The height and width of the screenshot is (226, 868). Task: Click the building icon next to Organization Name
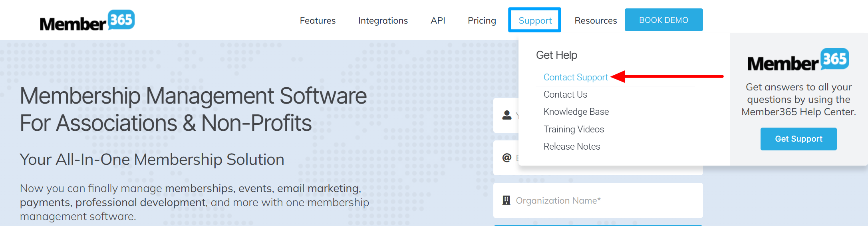point(506,200)
